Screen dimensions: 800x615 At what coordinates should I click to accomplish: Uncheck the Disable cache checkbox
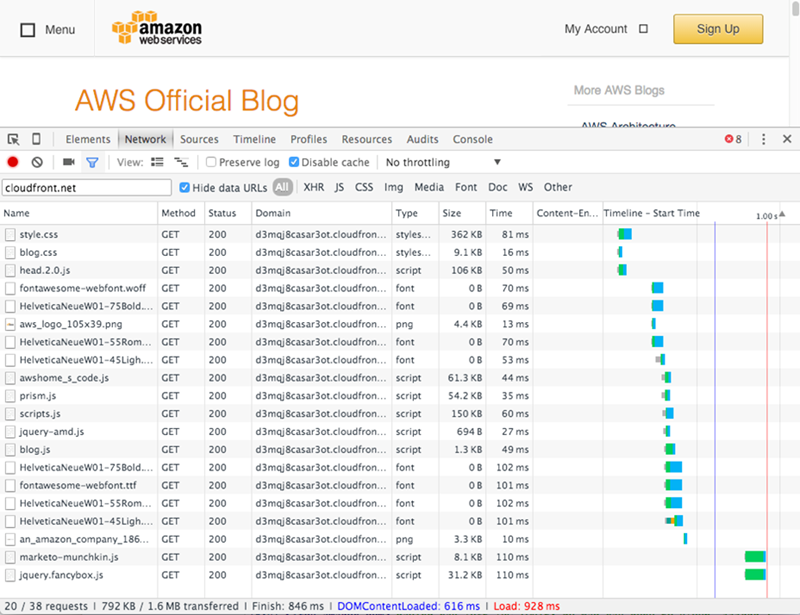pos(294,162)
